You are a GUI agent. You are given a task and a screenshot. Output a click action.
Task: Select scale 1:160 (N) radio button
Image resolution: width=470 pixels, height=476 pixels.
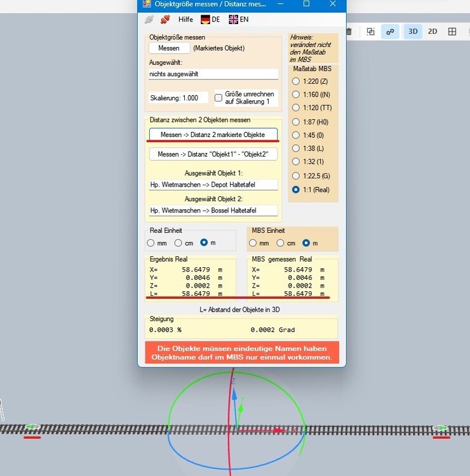[x=296, y=95]
